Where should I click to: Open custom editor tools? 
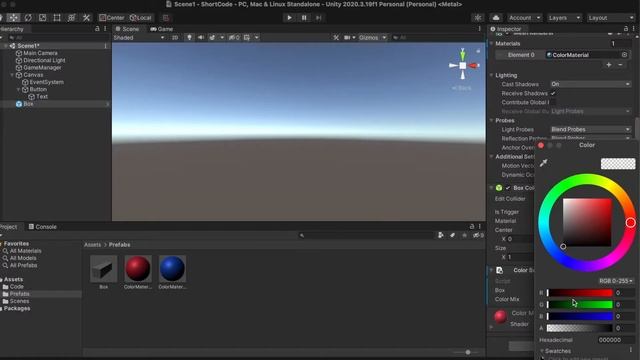click(86, 18)
